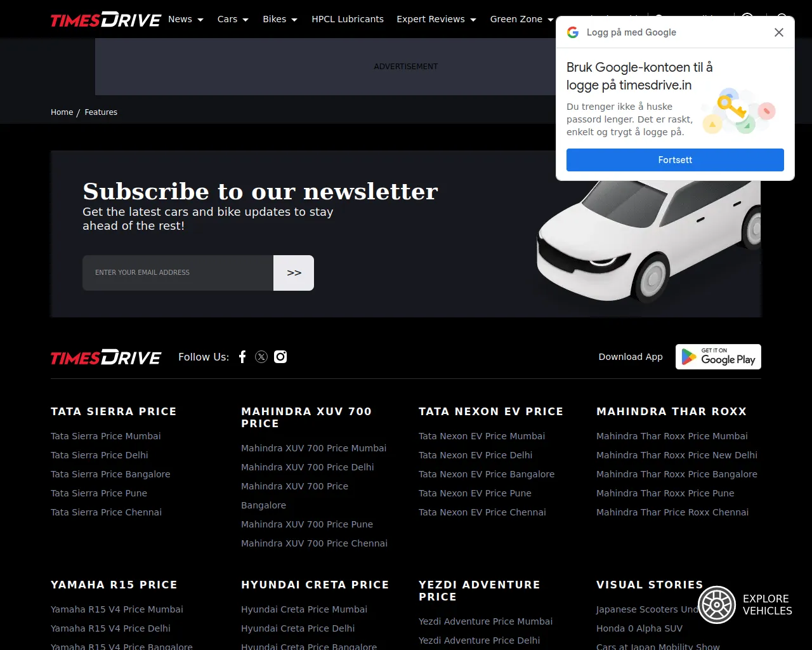Image resolution: width=812 pixels, height=650 pixels.
Task: Open the X (Twitter) profile icon
Action: click(x=261, y=357)
